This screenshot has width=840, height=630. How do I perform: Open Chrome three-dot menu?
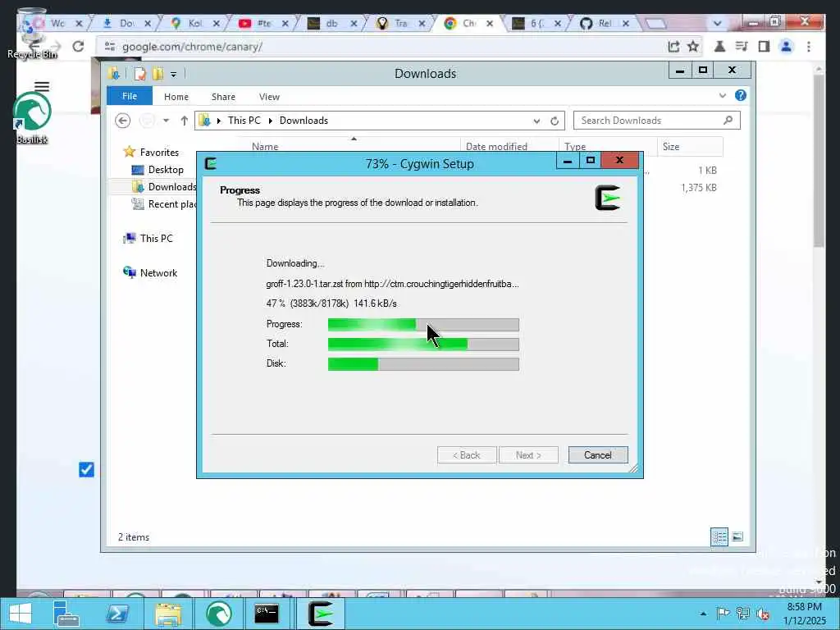(809, 47)
